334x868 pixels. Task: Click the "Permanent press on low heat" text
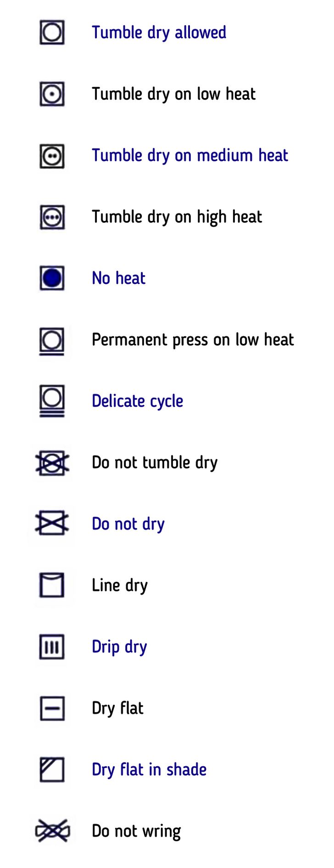(x=193, y=340)
